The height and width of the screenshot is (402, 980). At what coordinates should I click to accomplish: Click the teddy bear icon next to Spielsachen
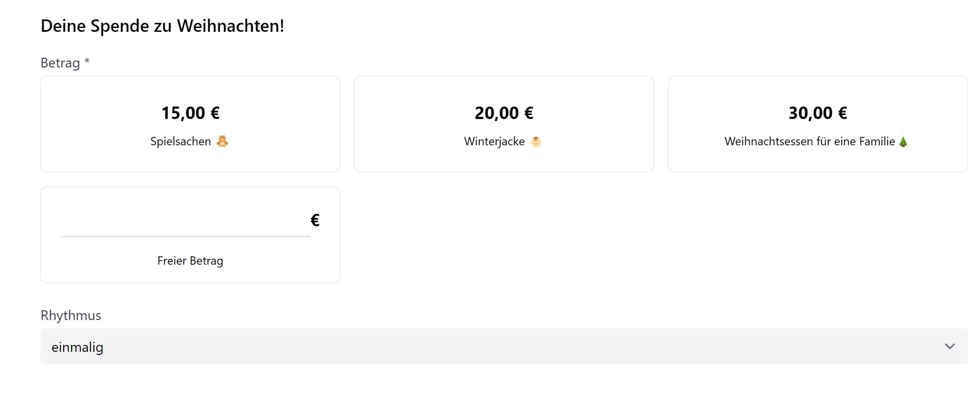[222, 141]
